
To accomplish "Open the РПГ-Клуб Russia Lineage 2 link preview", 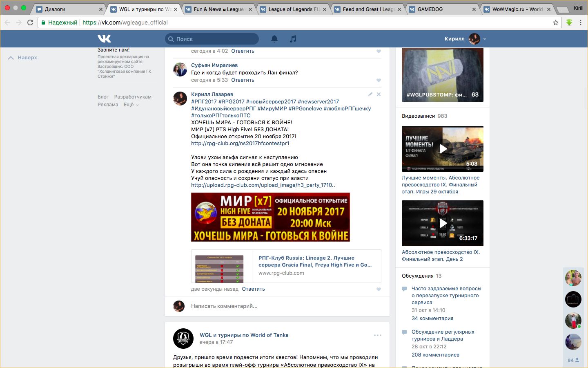I will tap(286, 266).
